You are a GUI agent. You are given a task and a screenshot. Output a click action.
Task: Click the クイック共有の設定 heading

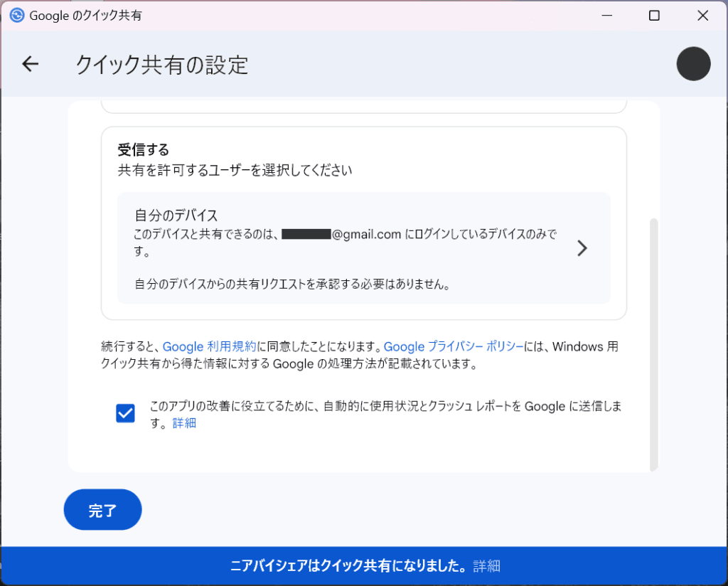[161, 65]
